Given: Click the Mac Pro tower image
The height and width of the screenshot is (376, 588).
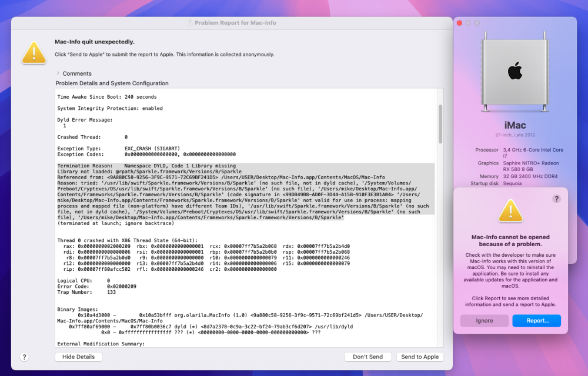Looking at the screenshot, I should [515, 72].
